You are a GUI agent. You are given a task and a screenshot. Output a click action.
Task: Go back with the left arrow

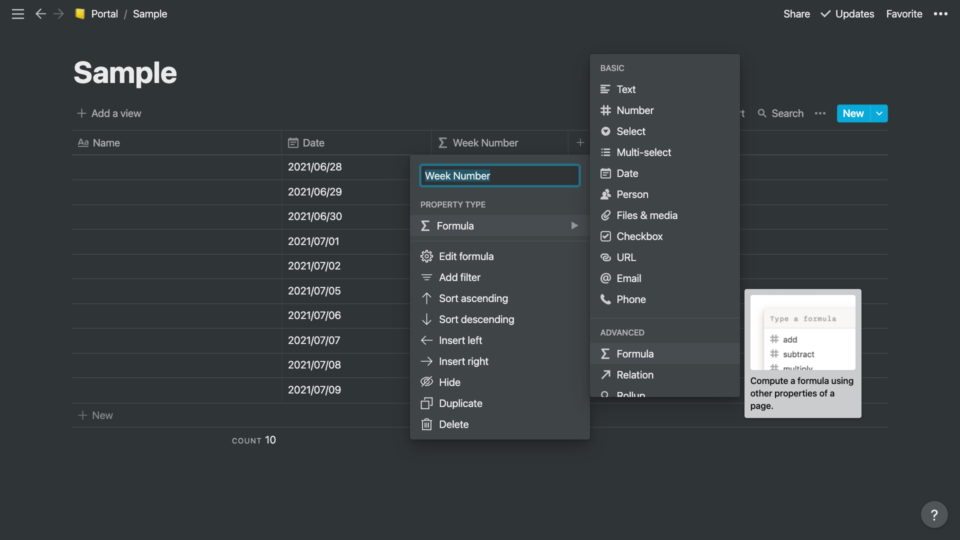tap(40, 13)
